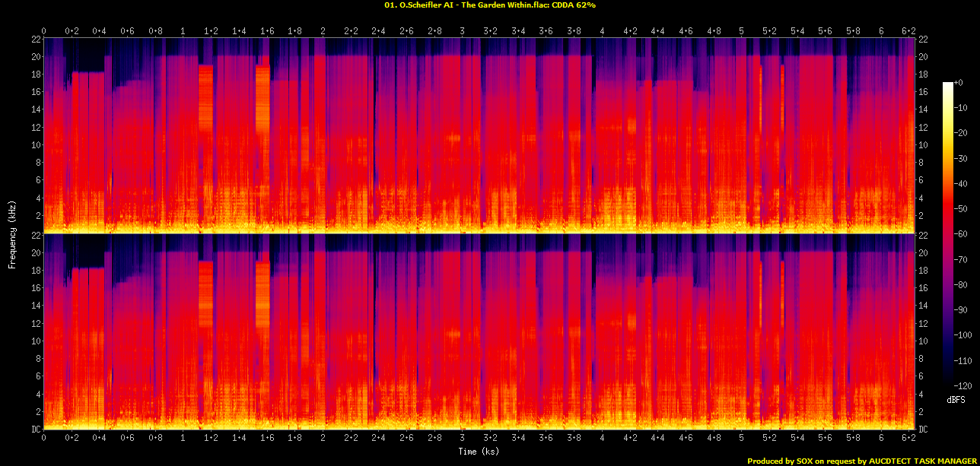Click the "-60" mark on the dBFS scale
This screenshot has width=980, height=466.
pyautogui.click(x=959, y=234)
